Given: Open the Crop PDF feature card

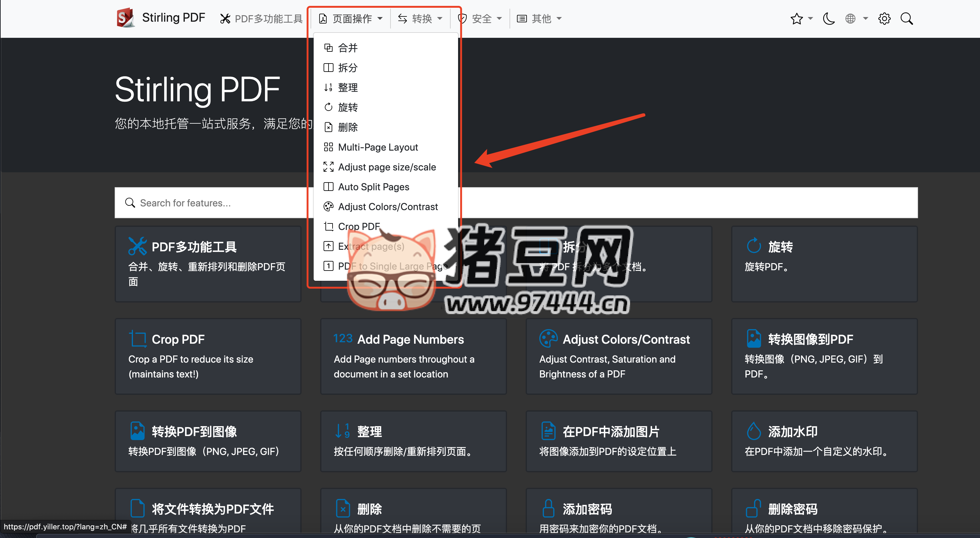Looking at the screenshot, I should (x=208, y=356).
